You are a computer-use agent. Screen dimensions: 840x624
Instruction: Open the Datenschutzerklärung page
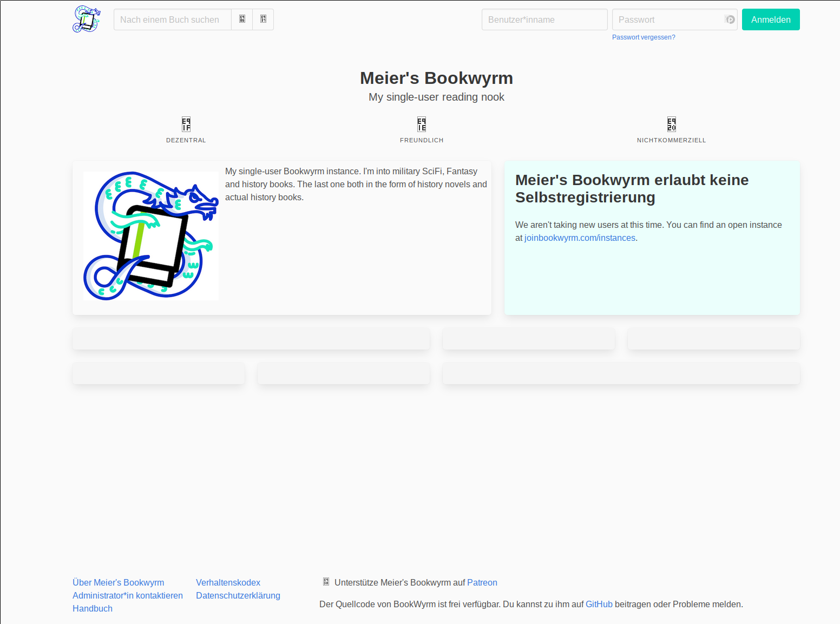238,595
